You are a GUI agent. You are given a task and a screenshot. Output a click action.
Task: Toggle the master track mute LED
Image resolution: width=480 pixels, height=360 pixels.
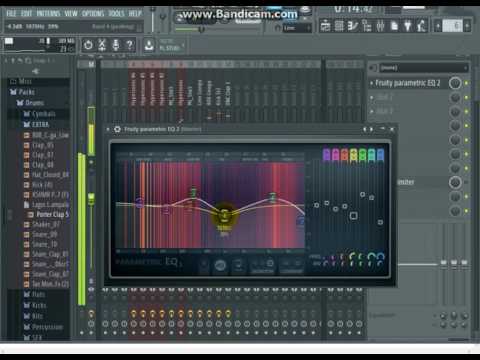(91, 162)
